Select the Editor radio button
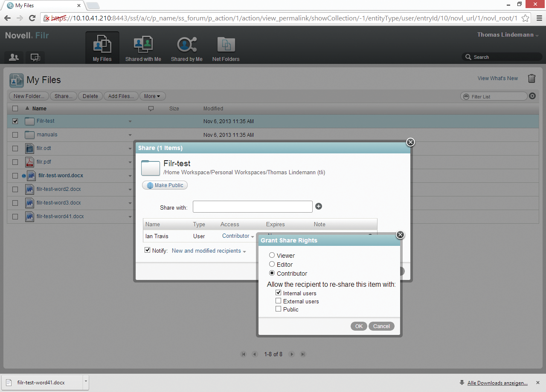This screenshot has width=546, height=392. point(272,264)
